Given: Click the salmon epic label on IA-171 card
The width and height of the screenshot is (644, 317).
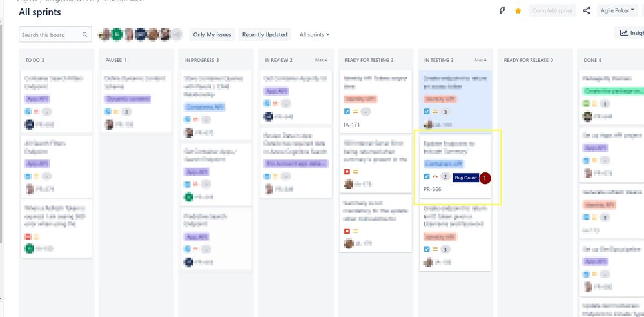Looking at the screenshot, I should click(360, 99).
